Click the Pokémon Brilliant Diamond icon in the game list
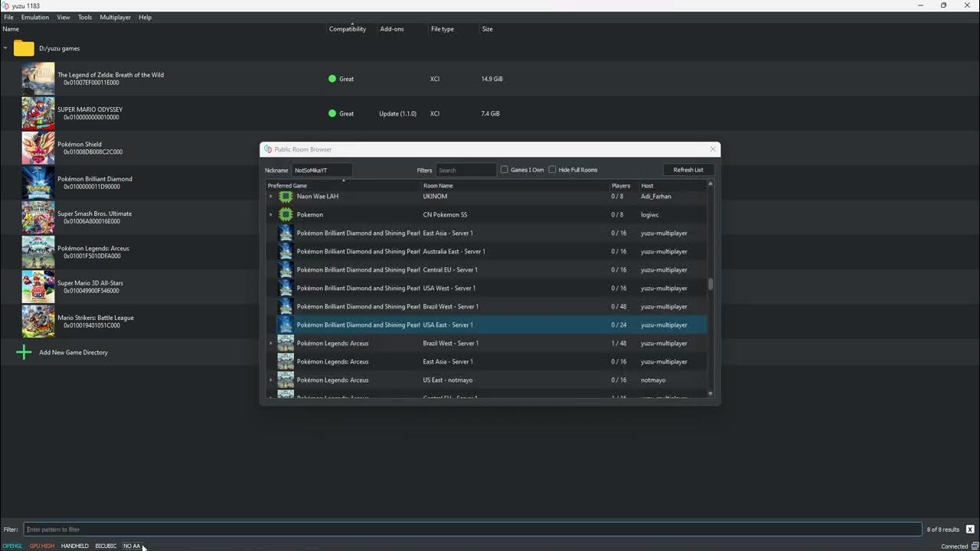 [38, 183]
